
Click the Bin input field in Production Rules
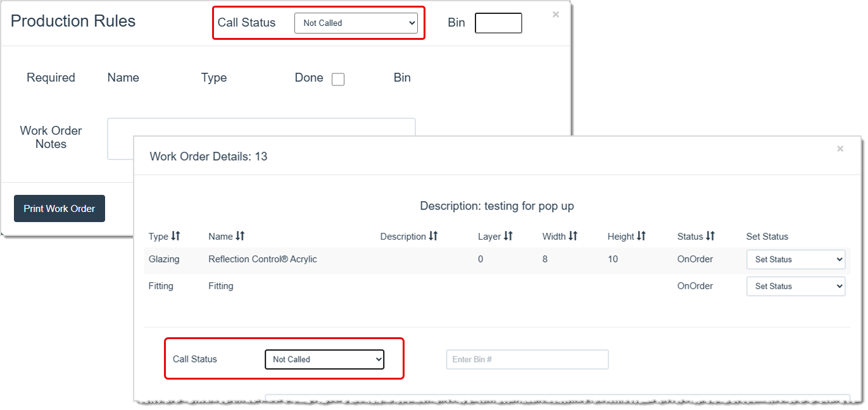(x=498, y=23)
